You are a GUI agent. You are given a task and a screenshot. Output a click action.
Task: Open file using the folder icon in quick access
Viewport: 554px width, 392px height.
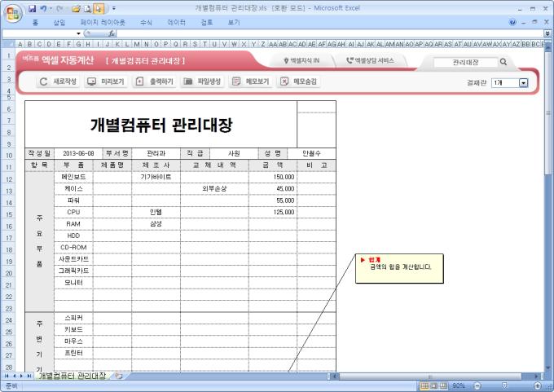(x=76, y=9)
